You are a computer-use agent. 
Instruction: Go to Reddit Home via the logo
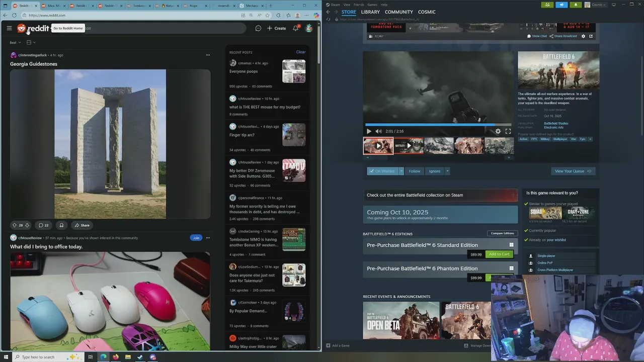point(33,28)
